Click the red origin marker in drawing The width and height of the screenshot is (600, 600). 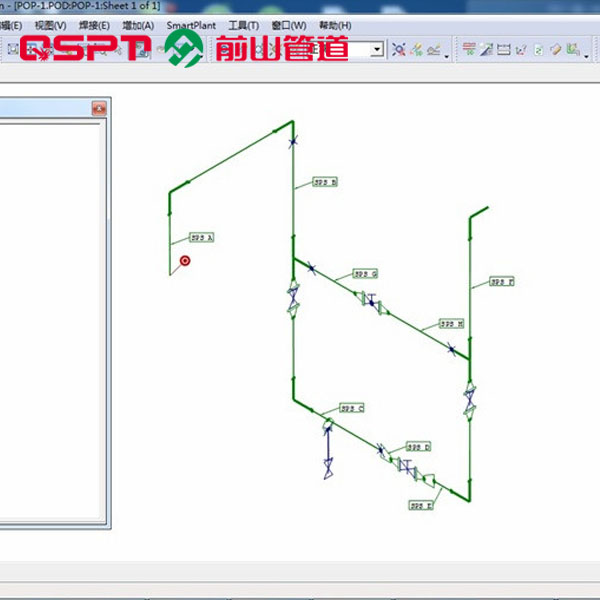185,261
